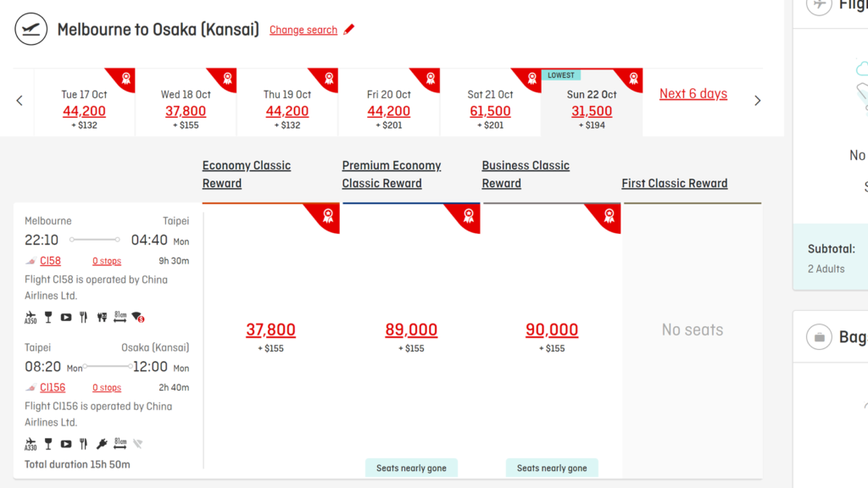
Task: Open the Baggage section bag icon
Action: coord(819,336)
